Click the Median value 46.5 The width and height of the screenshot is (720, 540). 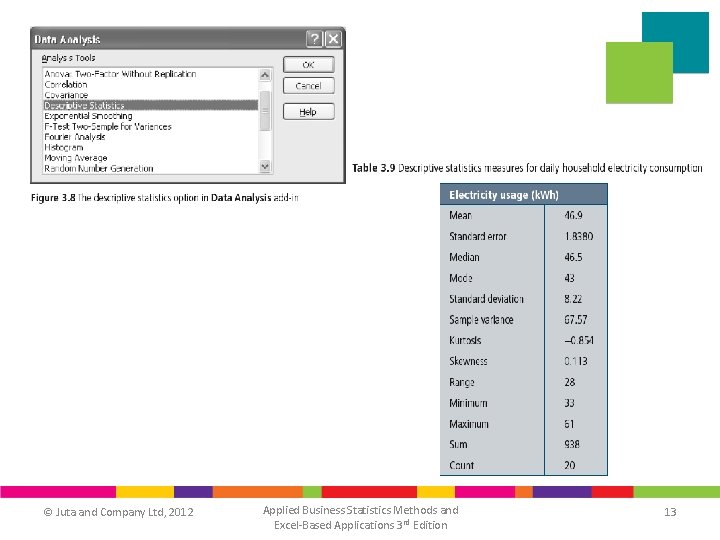(573, 257)
